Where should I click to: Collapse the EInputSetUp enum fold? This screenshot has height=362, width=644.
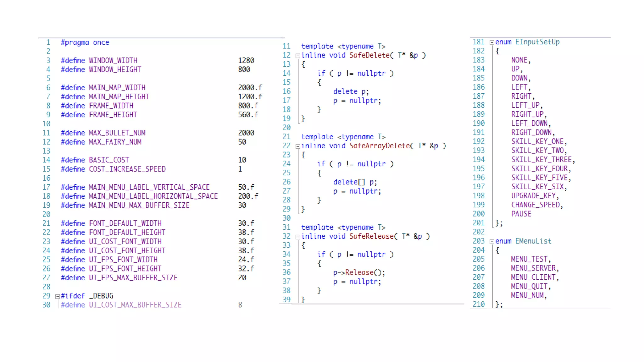pos(492,42)
